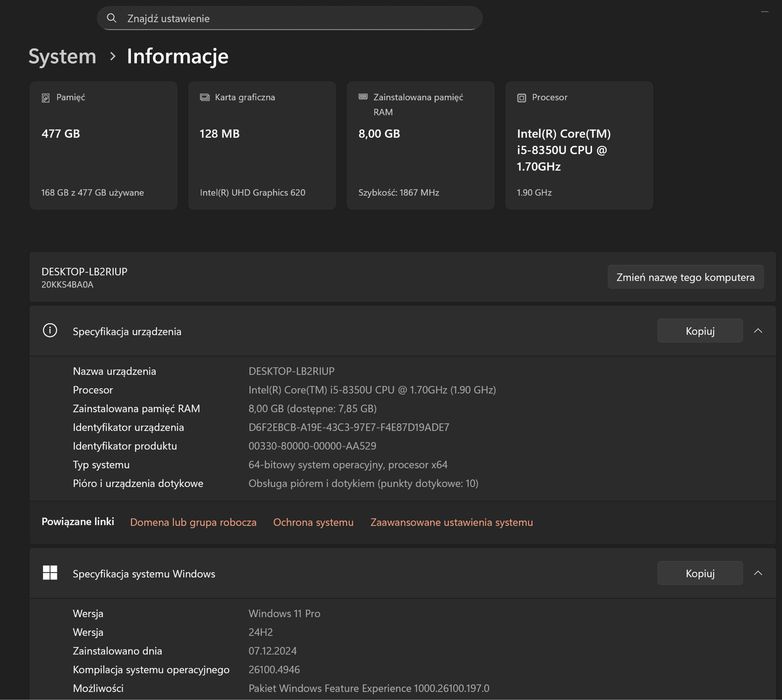Open Zaawansowane ustawienia systemu link
This screenshot has width=782, height=700.
tap(451, 522)
